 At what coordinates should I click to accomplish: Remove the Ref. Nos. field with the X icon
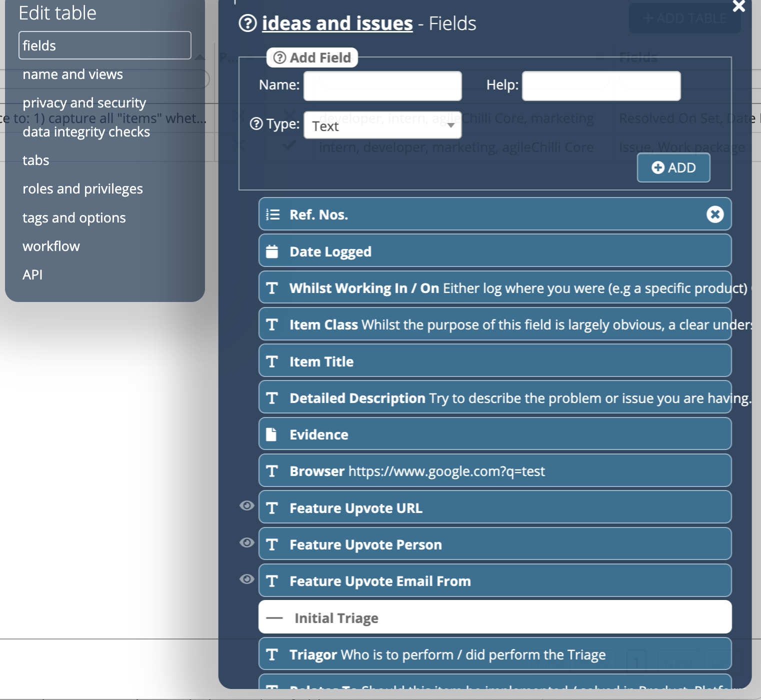coord(715,214)
